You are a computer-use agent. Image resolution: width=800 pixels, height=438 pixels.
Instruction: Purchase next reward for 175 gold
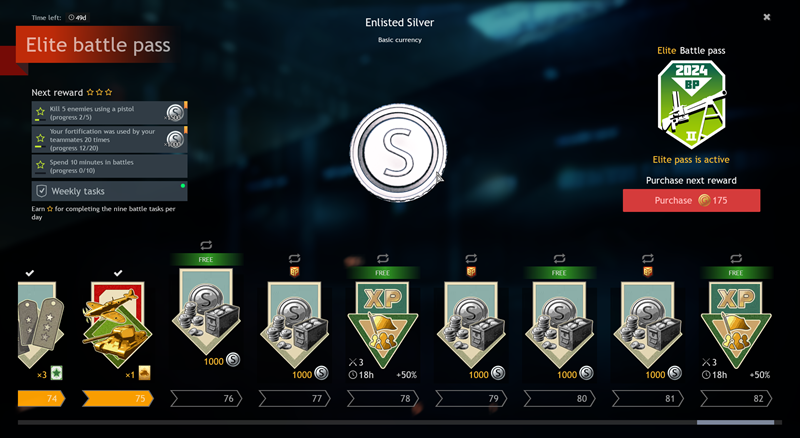click(691, 200)
